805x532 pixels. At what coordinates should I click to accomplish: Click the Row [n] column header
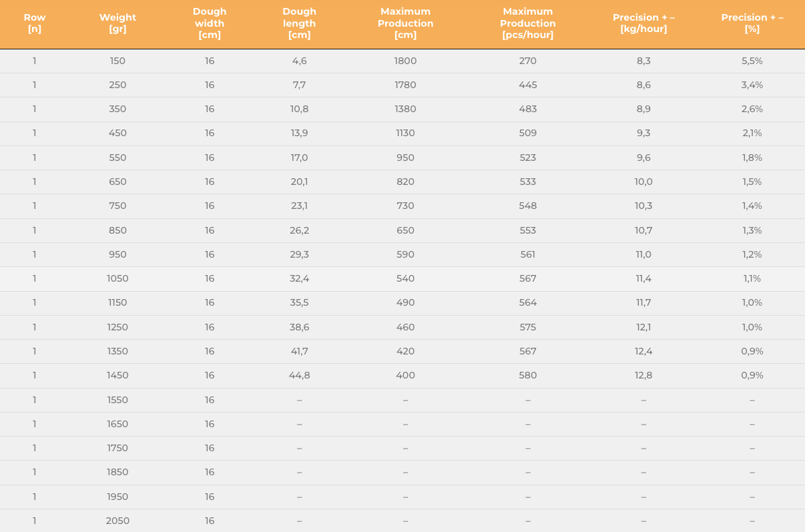pos(35,23)
